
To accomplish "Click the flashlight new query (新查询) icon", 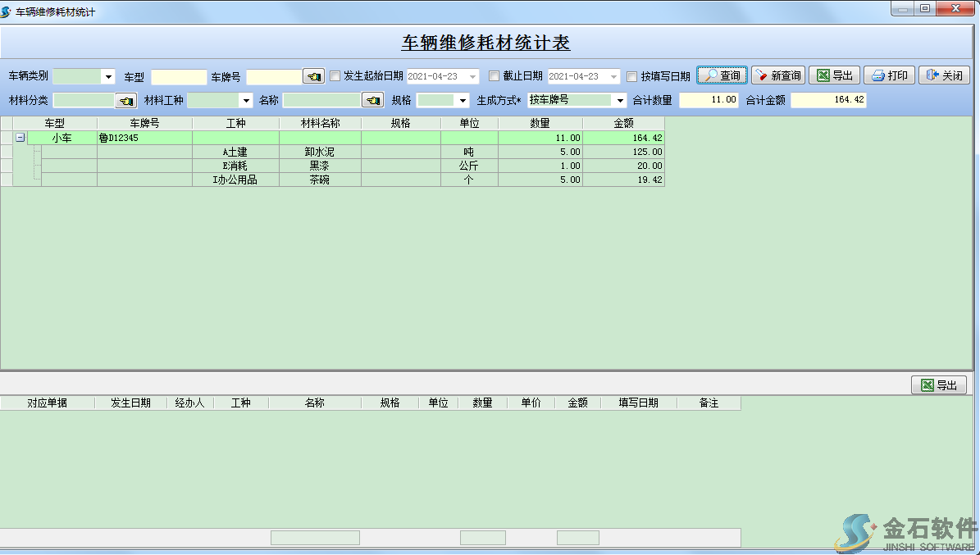I will pos(761,75).
